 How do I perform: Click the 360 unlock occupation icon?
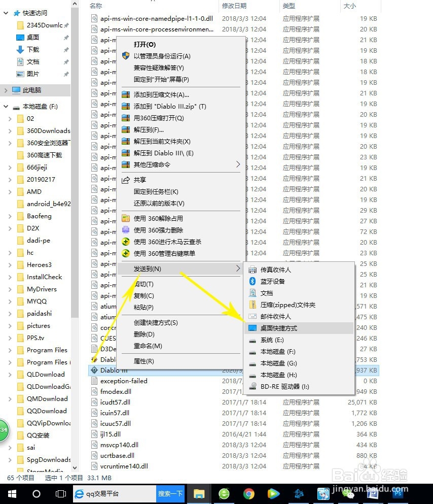coord(126,219)
